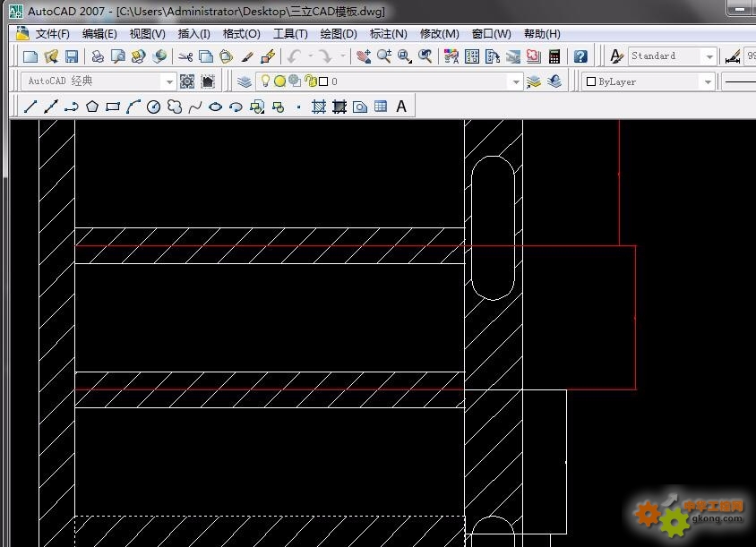Create a new drawing with QNew icon
756x547 pixels.
coord(30,57)
